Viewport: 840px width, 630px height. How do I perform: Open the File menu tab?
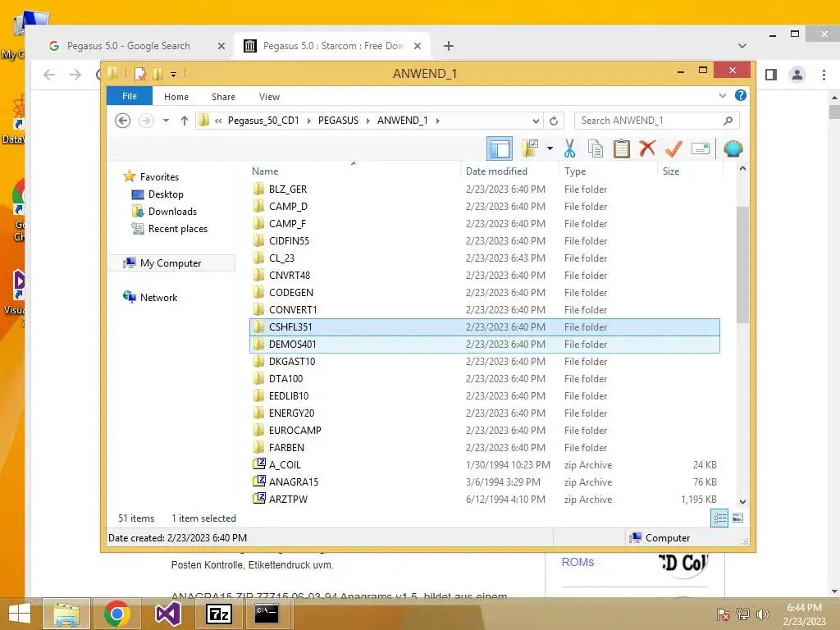tap(130, 96)
